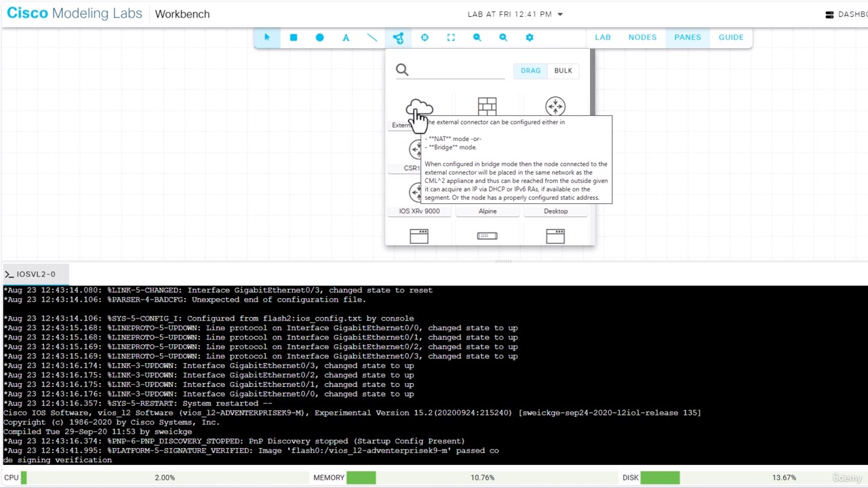Click the fit-to-screen icon

[x=451, y=38]
